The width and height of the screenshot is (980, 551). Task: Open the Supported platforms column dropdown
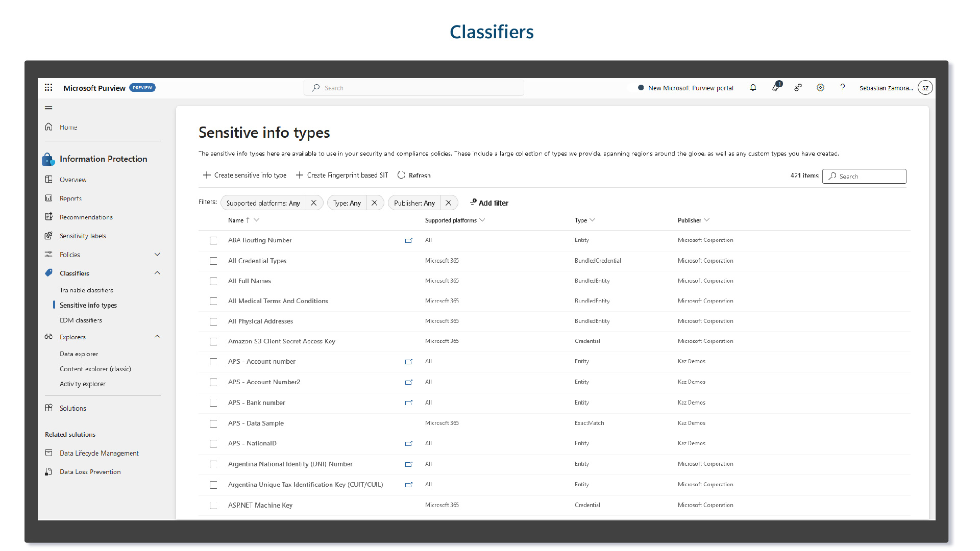[x=482, y=220]
